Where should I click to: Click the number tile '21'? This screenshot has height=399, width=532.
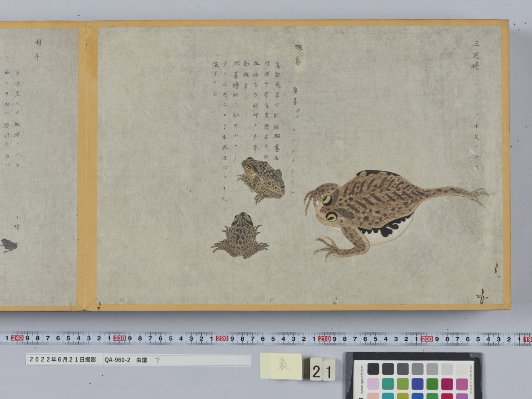[x=322, y=370]
